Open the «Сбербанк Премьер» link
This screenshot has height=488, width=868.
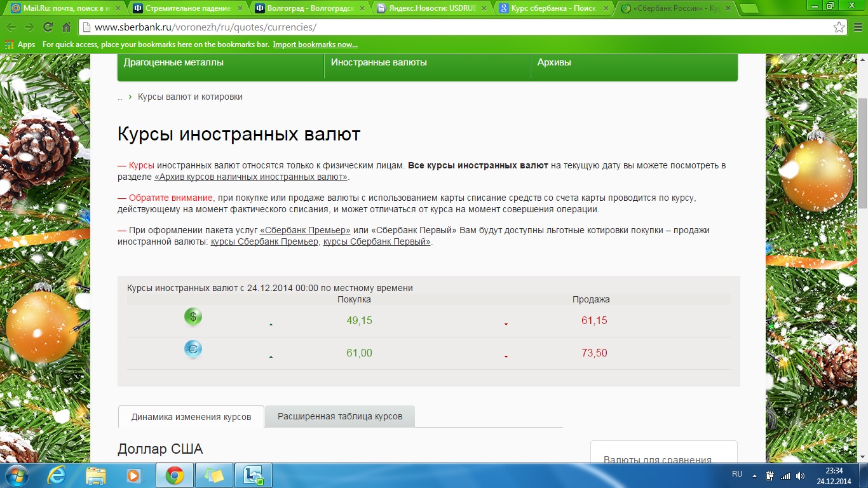click(306, 230)
